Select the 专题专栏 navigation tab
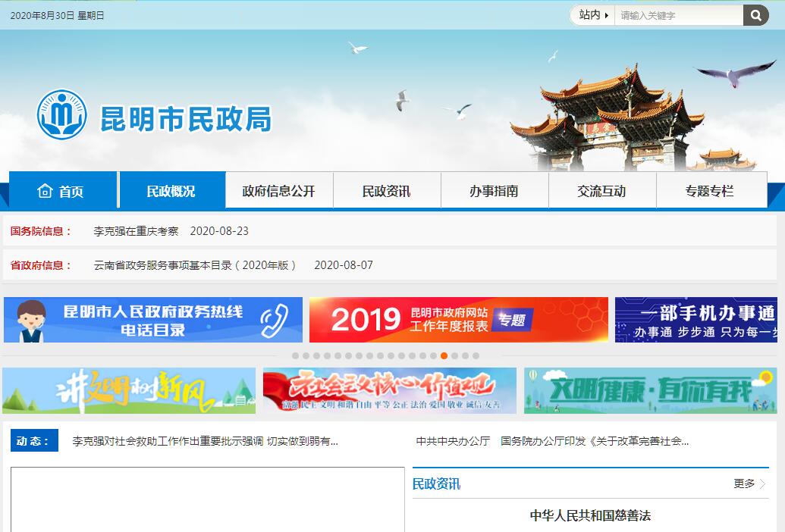This screenshot has height=532, width=785. click(x=709, y=191)
